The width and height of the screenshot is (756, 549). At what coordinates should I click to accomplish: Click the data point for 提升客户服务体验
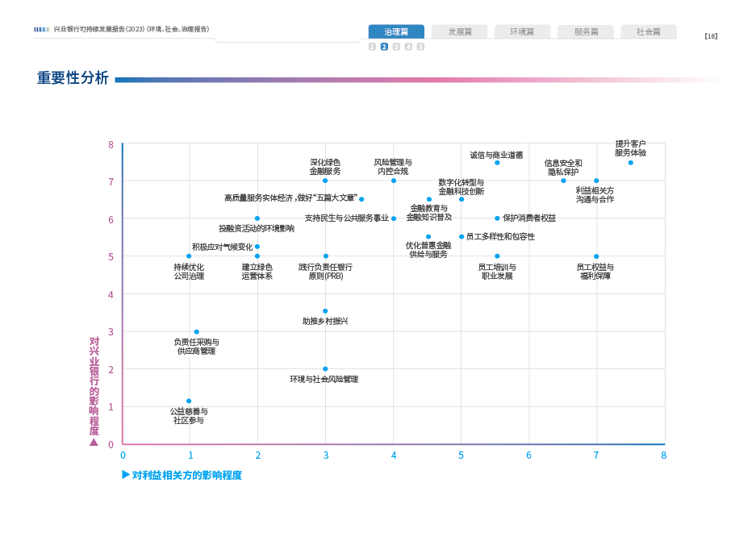tap(630, 162)
